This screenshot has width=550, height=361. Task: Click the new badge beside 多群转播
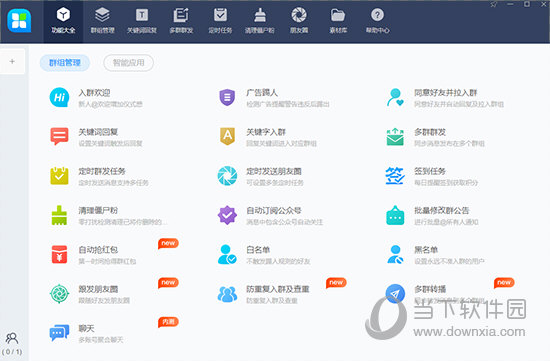[504, 282]
